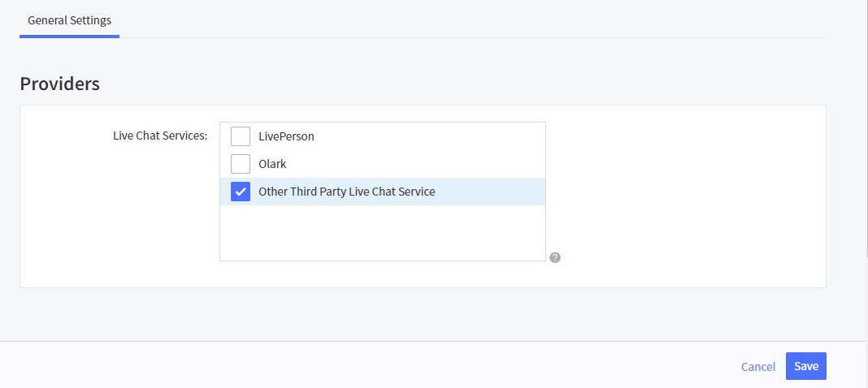This screenshot has width=868, height=388.
Task: Tick the Olark checkbox
Action: (241, 164)
